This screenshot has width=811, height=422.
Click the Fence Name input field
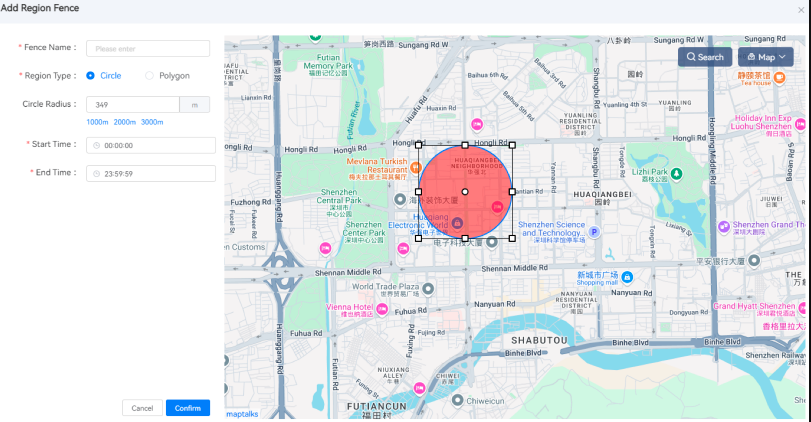[x=147, y=48]
